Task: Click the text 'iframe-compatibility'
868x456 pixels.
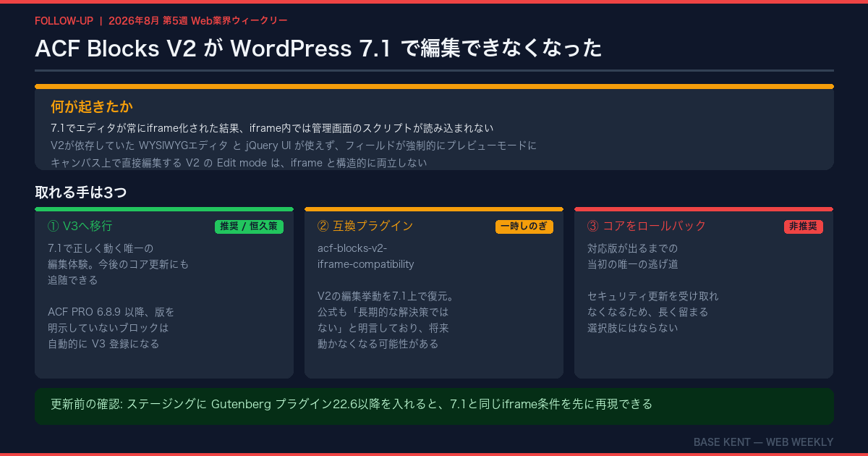Action: 366,264
